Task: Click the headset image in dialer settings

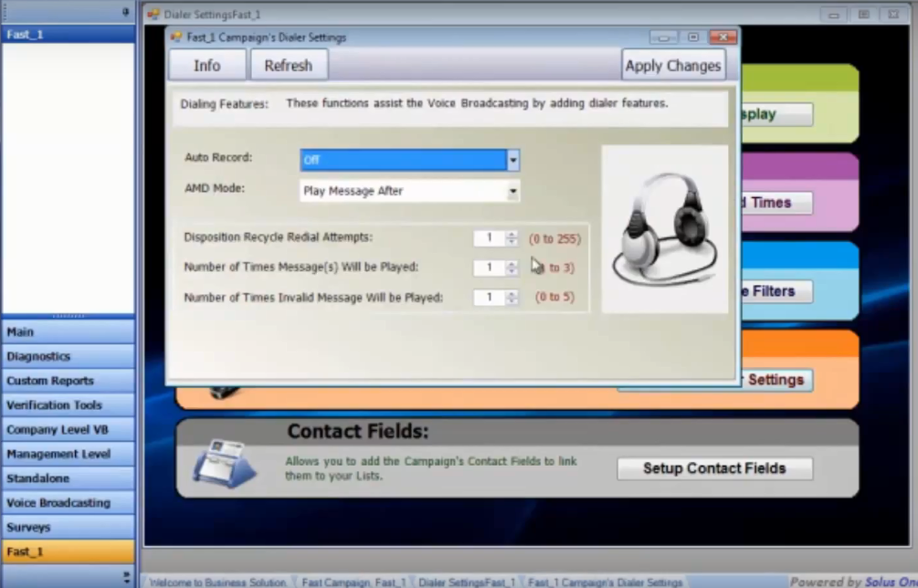Action: coord(665,229)
